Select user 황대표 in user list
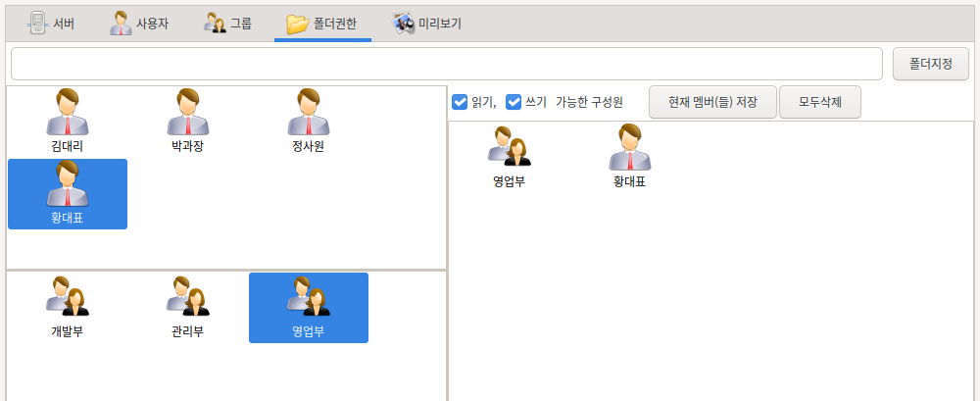The width and height of the screenshot is (980, 401). pos(68,194)
